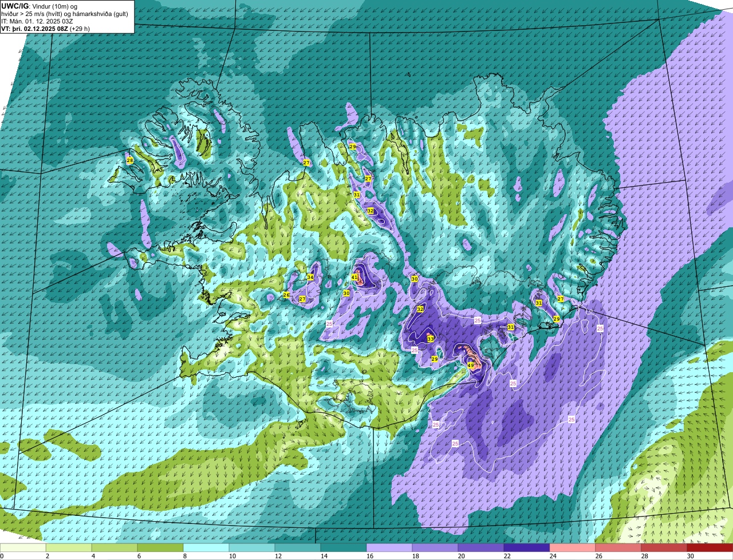
Task: Click the legend tick label 24
Action: click(553, 556)
